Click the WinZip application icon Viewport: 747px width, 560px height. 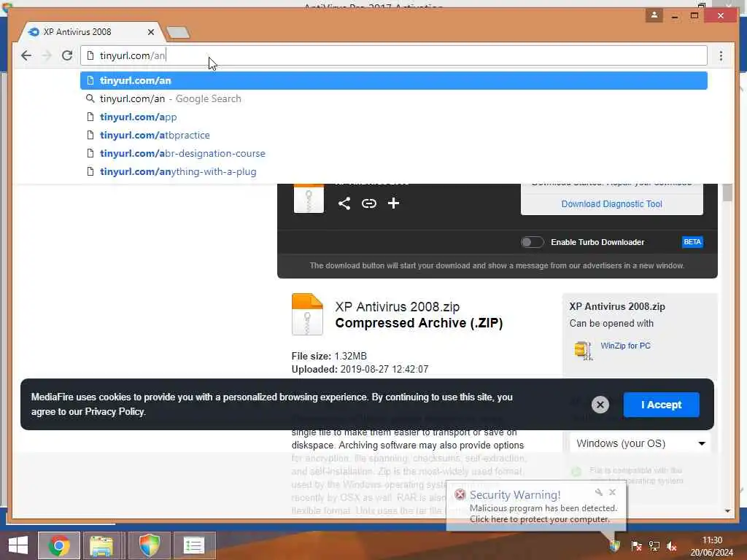[583, 351]
